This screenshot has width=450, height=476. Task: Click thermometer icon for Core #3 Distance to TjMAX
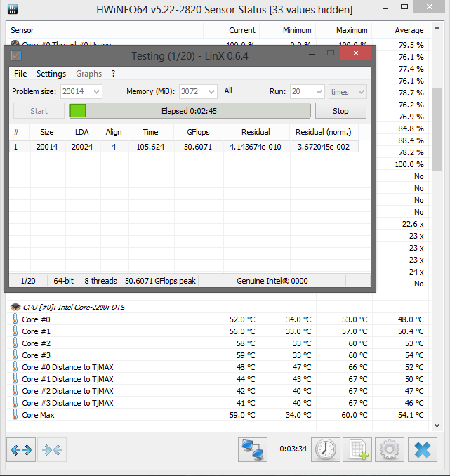(x=15, y=402)
